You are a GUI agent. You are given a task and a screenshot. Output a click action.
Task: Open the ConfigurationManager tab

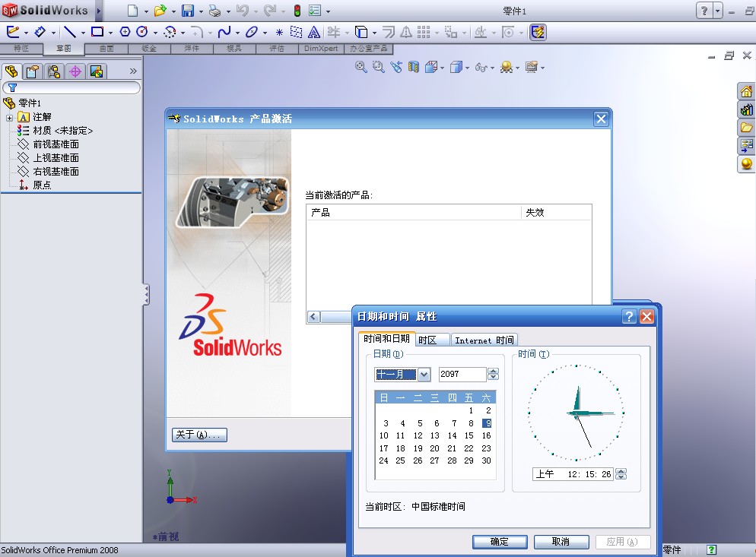click(54, 71)
